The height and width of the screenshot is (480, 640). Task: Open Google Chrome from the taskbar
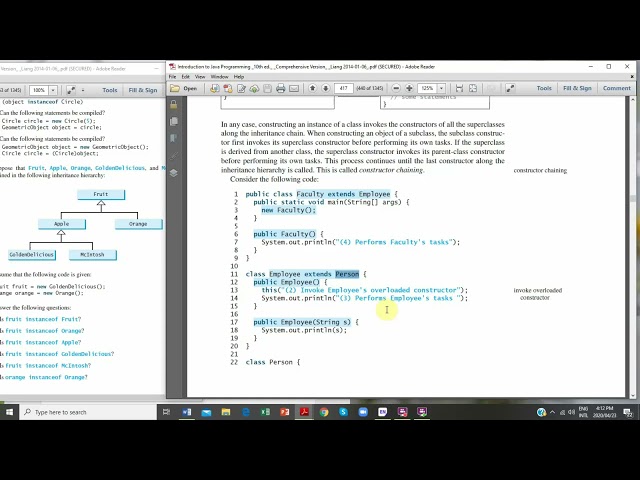(324, 412)
